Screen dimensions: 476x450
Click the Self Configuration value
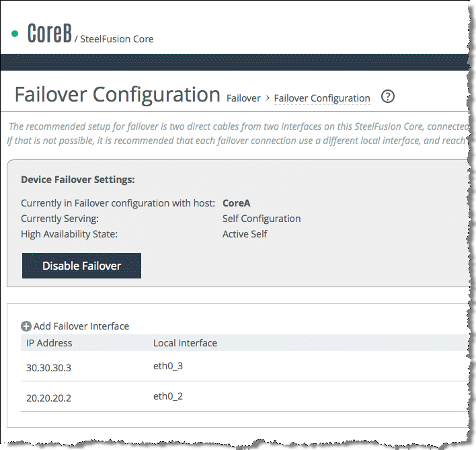[x=262, y=219]
